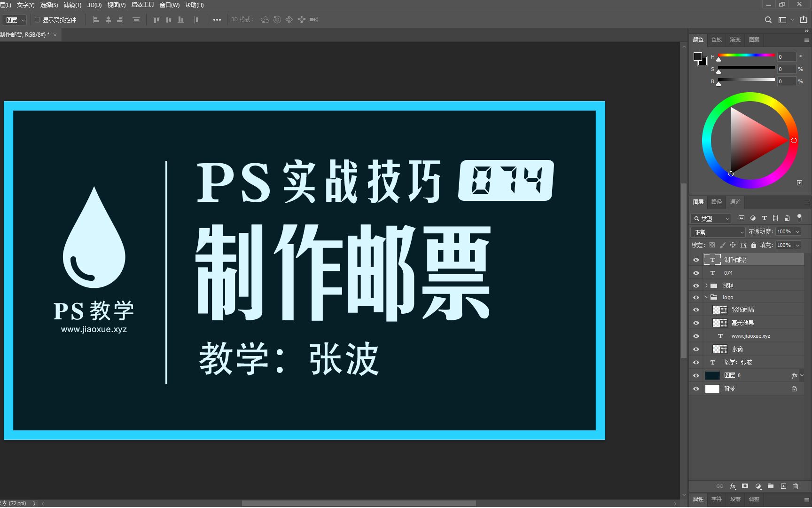Click the search magnifier icon in options bar
This screenshot has width=812, height=508.
tap(768, 20)
